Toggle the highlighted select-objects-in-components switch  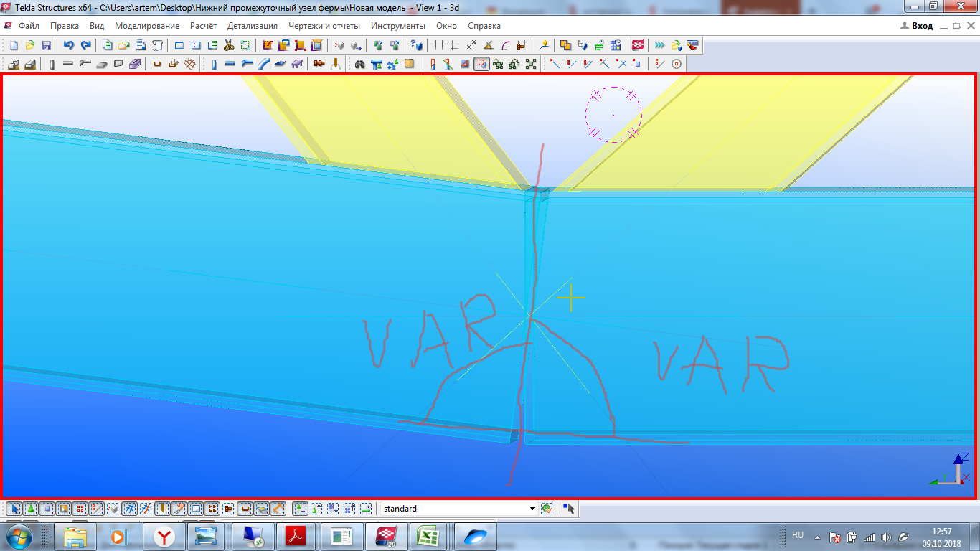[481, 64]
